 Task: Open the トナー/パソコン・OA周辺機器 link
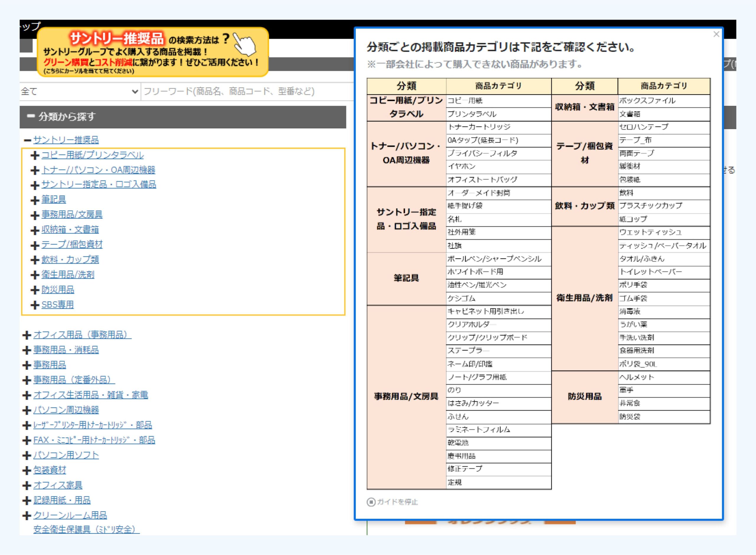(98, 170)
